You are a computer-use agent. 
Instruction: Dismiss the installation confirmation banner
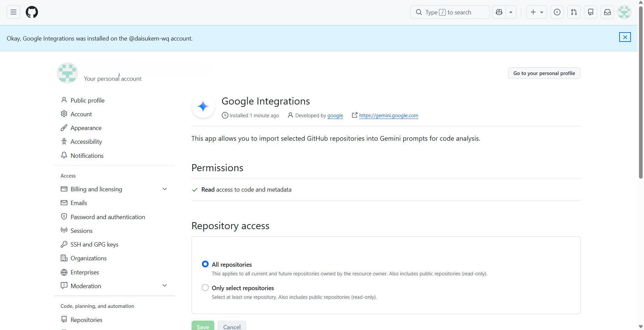625,37
